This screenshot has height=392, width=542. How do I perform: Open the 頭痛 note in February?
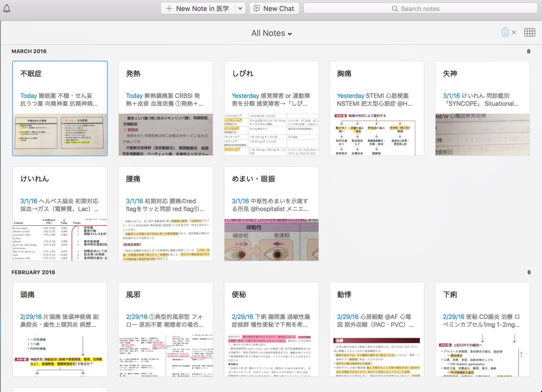60,329
